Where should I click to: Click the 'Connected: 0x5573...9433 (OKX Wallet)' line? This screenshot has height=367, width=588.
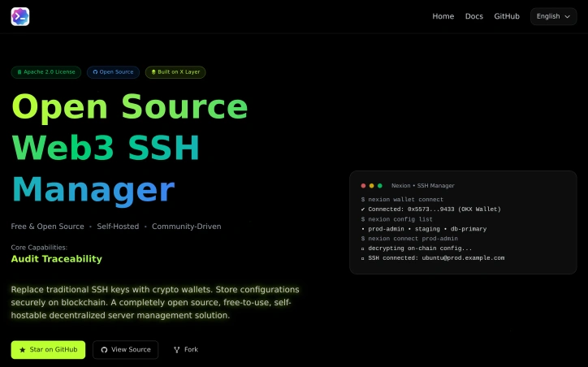click(430, 209)
